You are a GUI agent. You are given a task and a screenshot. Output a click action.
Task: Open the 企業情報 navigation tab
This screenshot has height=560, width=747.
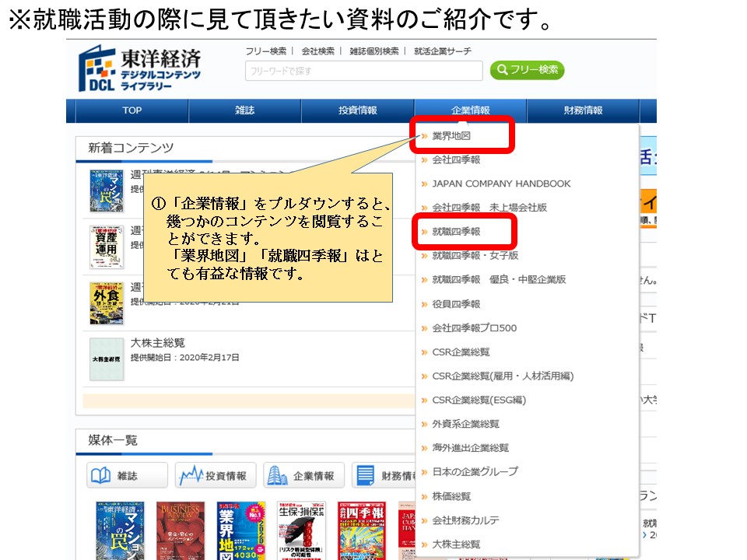(x=470, y=110)
